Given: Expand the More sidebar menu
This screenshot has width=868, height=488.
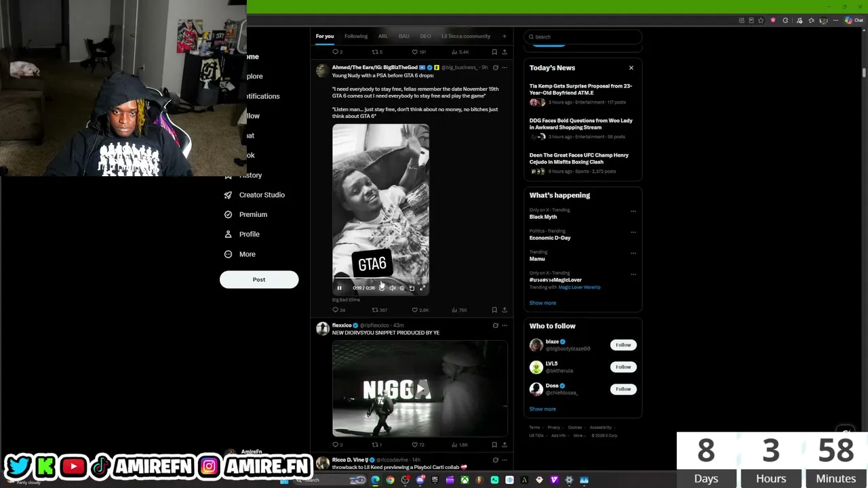Looking at the screenshot, I should pos(240,254).
